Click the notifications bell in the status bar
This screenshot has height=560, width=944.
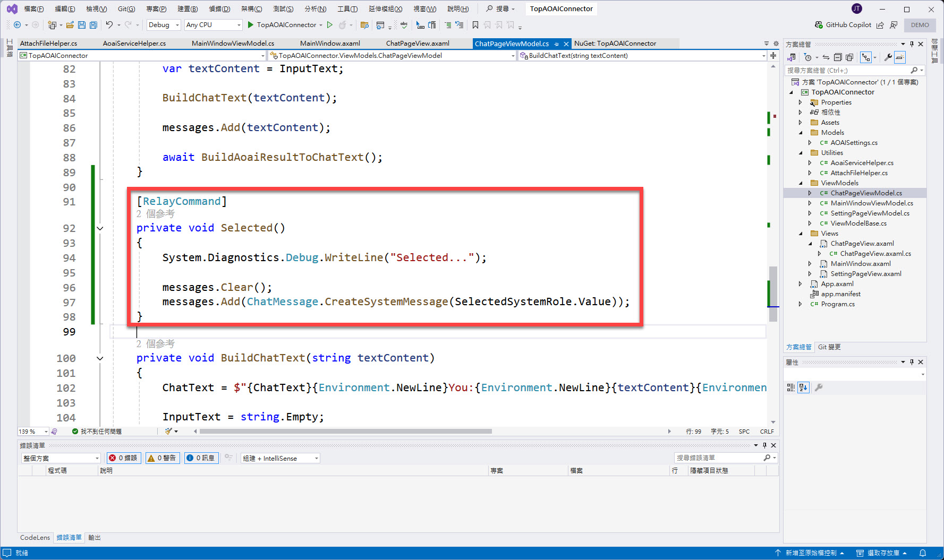pyautogui.click(x=923, y=553)
